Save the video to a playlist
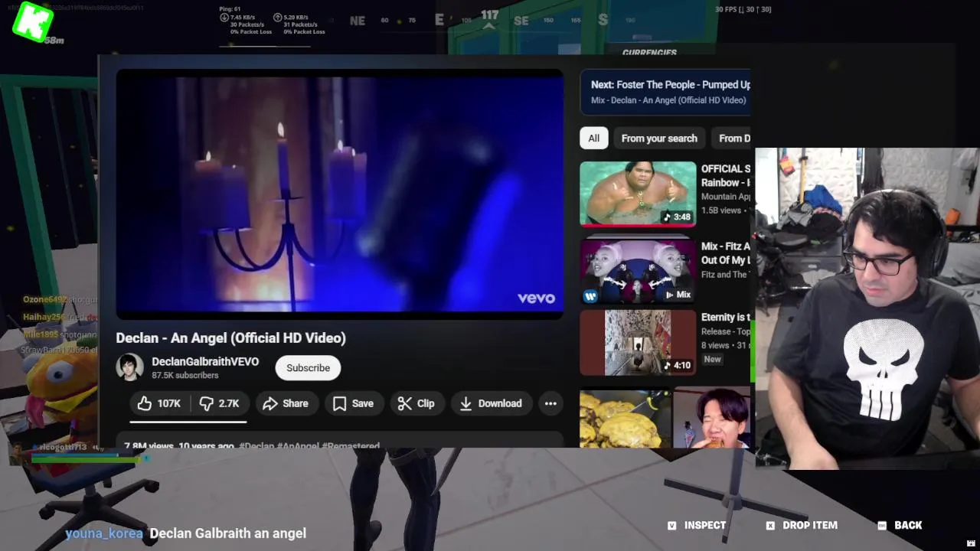 (x=353, y=403)
